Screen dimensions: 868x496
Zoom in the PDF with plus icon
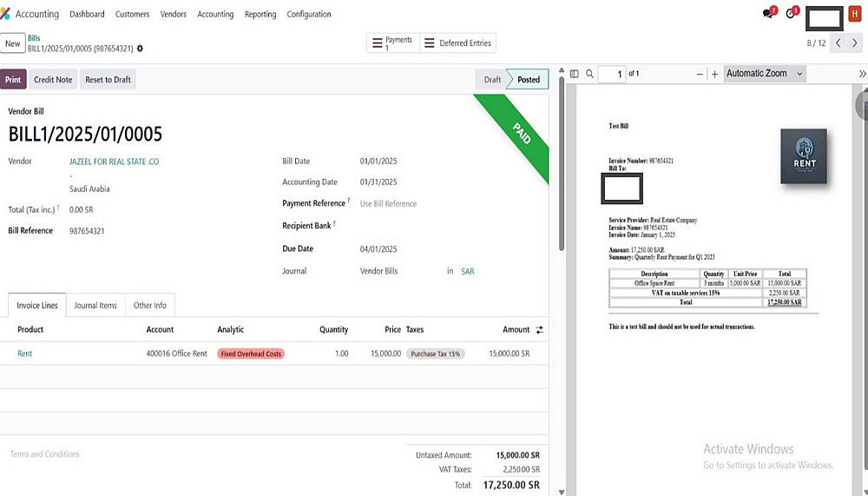(714, 74)
